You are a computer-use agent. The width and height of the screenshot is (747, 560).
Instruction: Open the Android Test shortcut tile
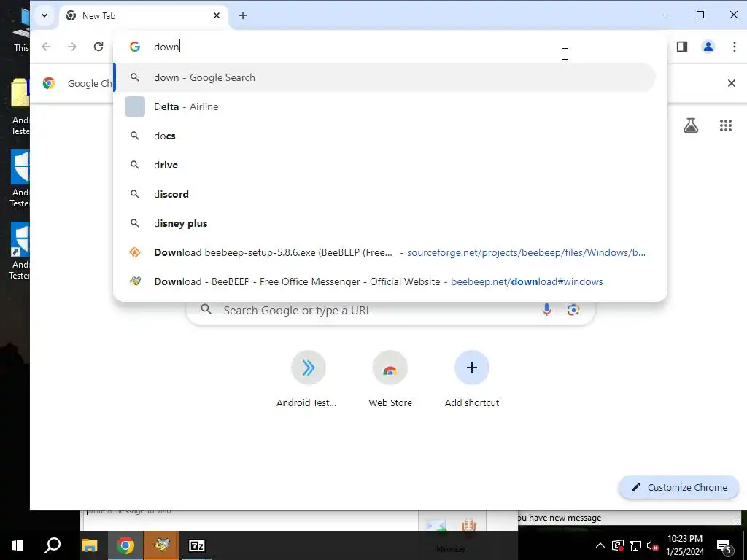click(x=308, y=379)
